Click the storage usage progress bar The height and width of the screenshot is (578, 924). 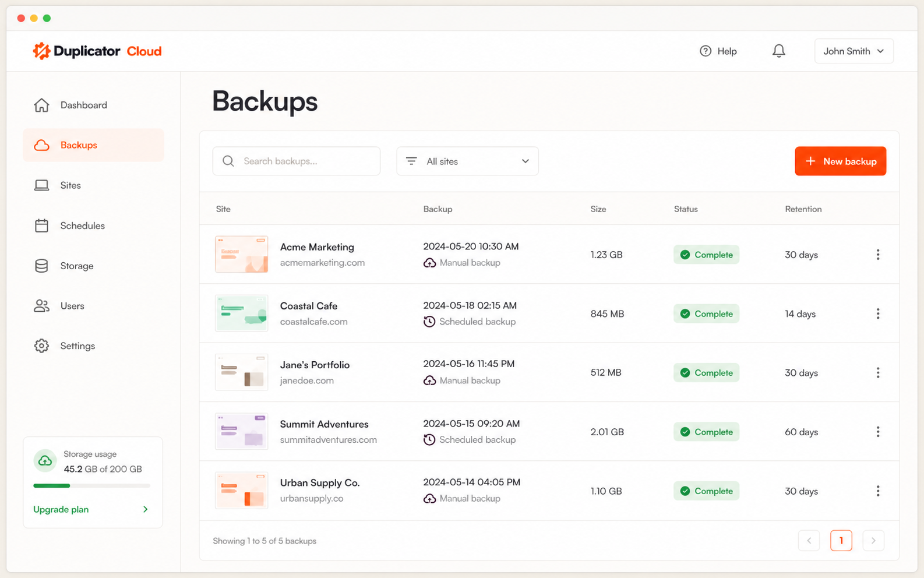click(x=91, y=485)
